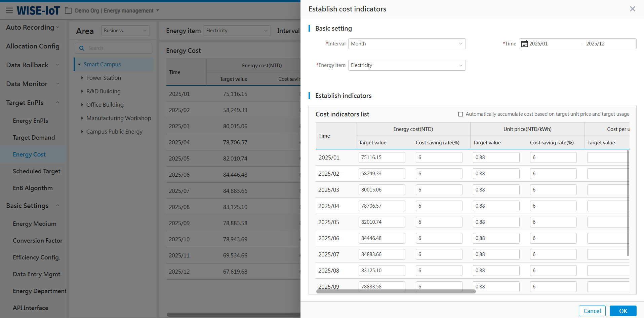Click the calendar icon in Time field
Image resolution: width=644 pixels, height=318 pixels.
coord(524,44)
